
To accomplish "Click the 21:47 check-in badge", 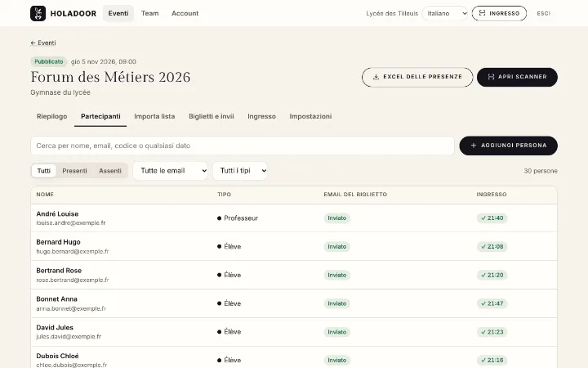I will pyautogui.click(x=492, y=303).
